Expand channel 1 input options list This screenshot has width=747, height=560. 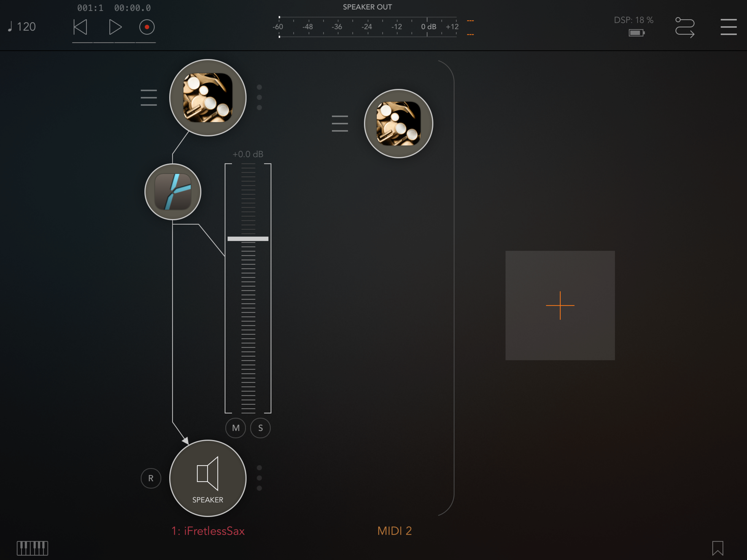coord(148,98)
